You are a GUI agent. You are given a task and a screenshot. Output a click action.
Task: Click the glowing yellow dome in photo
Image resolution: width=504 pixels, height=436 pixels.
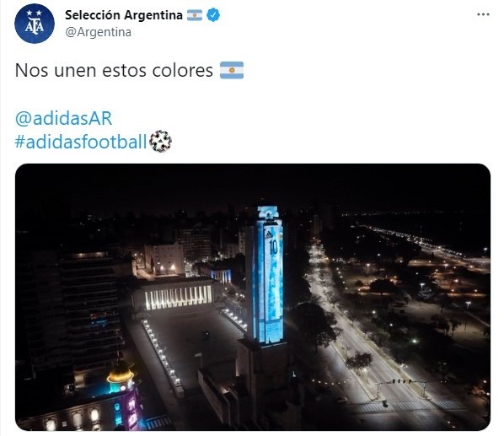pyautogui.click(x=120, y=374)
